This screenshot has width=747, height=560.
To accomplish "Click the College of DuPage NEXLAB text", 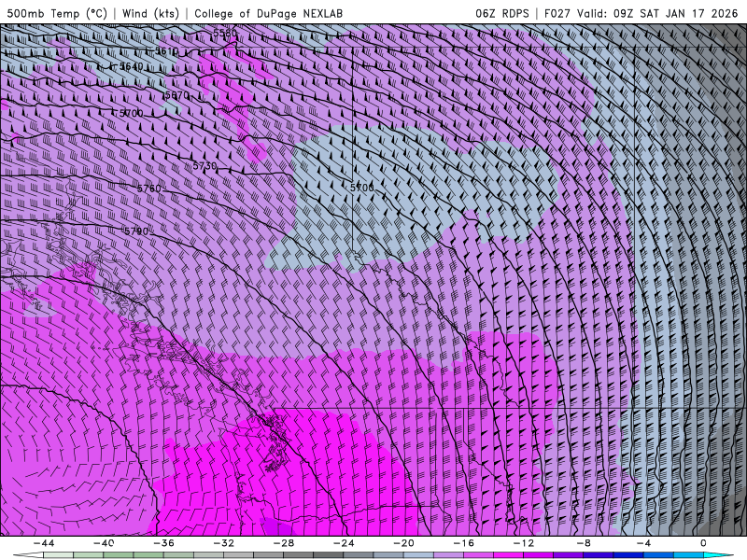I will (x=269, y=13).
